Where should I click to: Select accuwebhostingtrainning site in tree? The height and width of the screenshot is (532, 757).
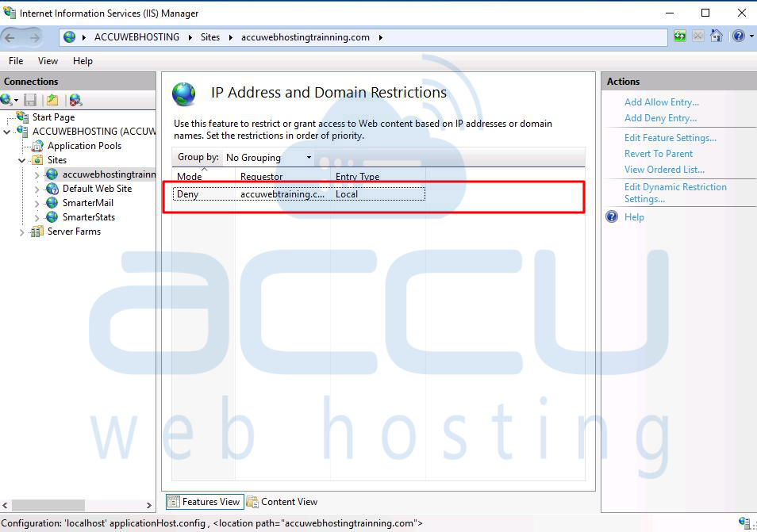110,174
